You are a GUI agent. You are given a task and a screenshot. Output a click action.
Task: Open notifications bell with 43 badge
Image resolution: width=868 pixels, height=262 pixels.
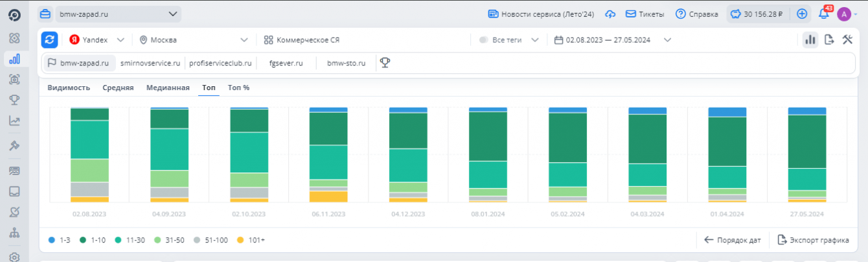coord(823,14)
